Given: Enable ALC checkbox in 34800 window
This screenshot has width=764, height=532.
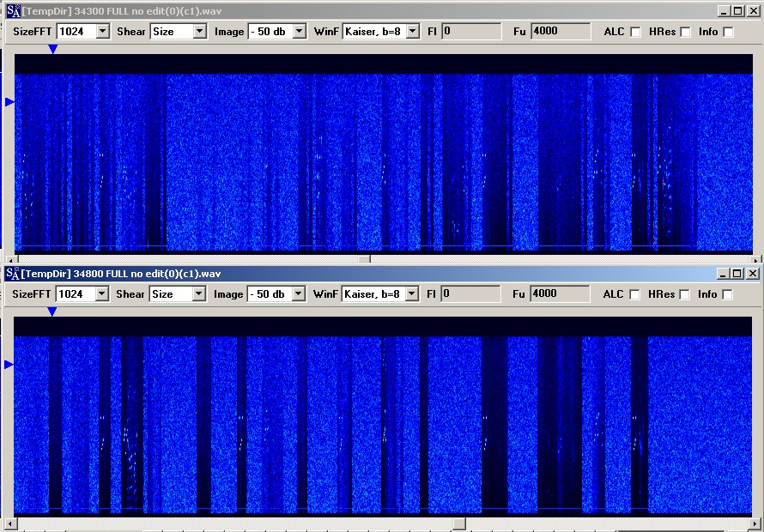Looking at the screenshot, I should coord(634,294).
